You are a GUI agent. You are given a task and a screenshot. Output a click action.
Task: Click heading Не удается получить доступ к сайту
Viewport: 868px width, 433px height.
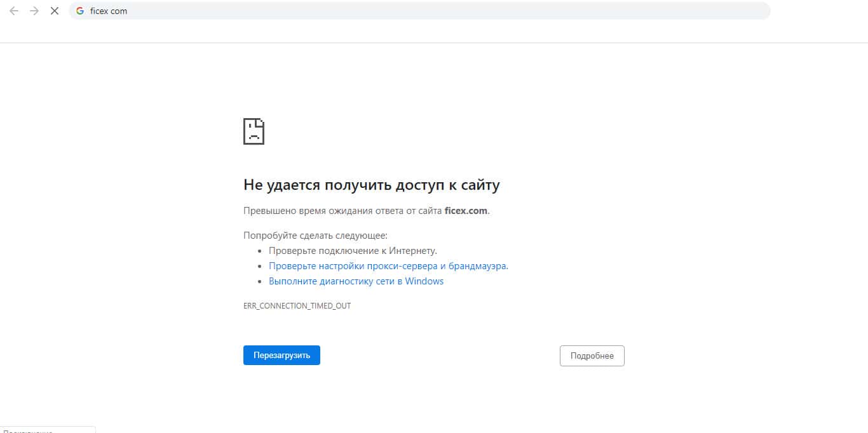372,185
